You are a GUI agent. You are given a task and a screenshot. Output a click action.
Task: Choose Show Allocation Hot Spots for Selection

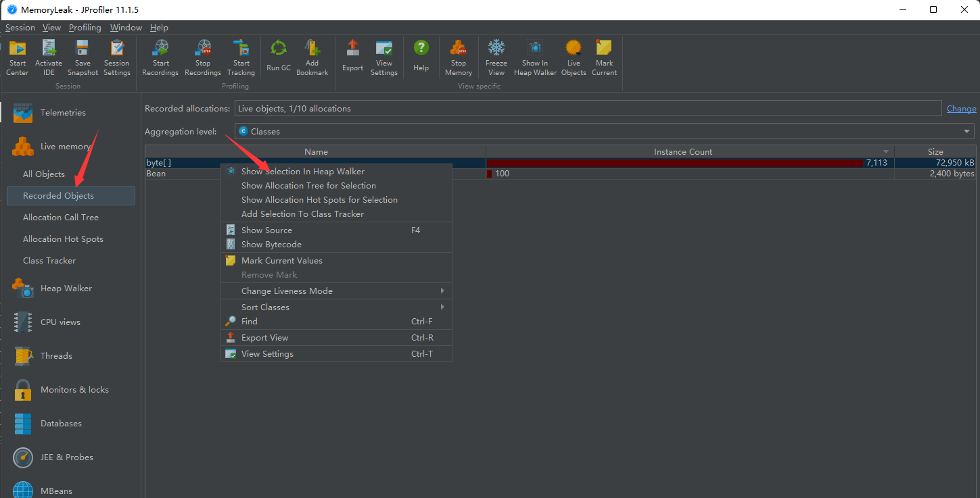[x=336, y=200]
